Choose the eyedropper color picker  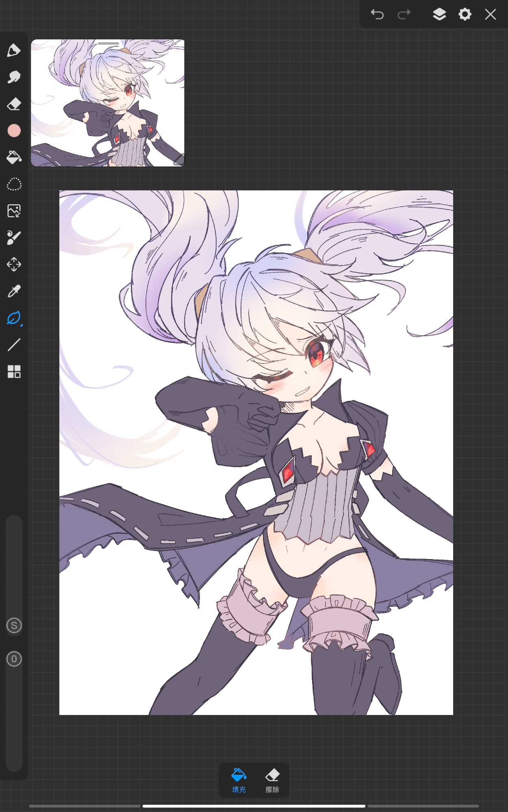(14, 291)
